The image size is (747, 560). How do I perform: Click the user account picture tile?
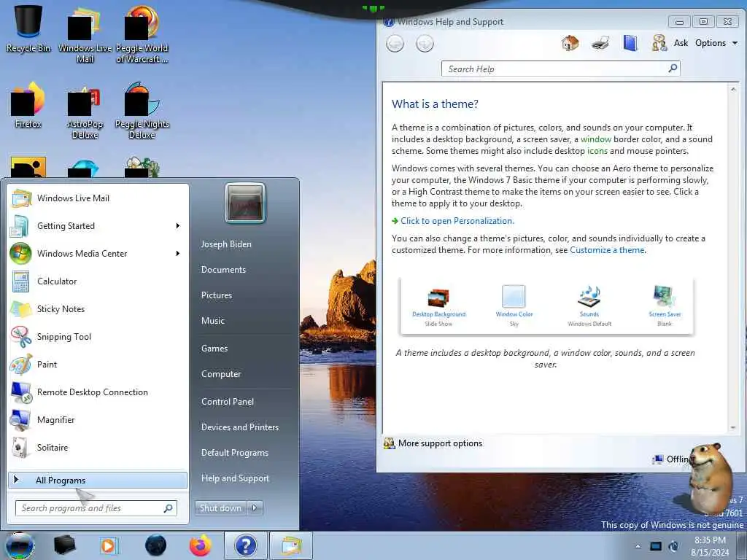(245, 203)
